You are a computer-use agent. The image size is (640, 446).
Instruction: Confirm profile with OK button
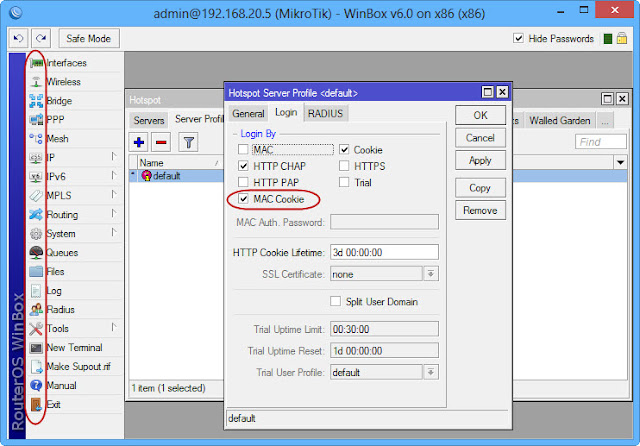tap(480, 115)
